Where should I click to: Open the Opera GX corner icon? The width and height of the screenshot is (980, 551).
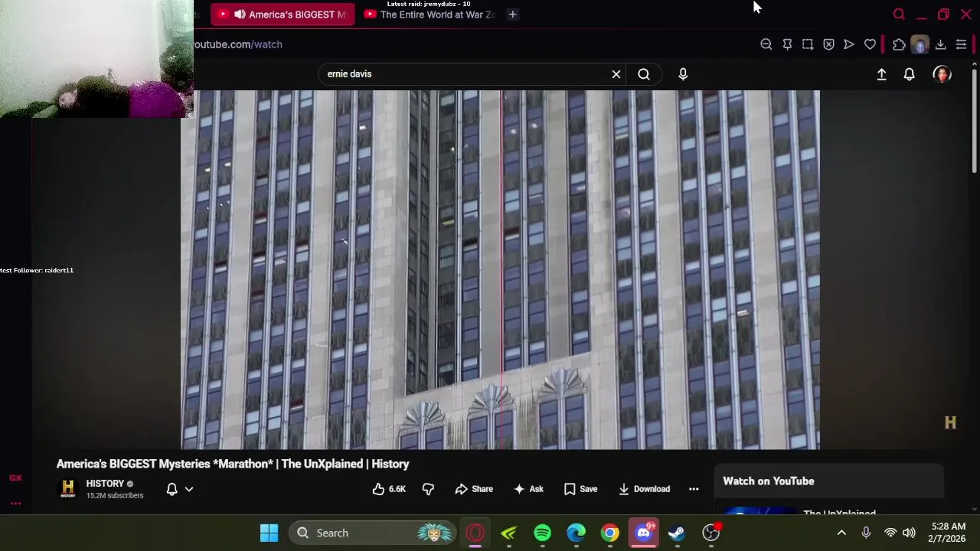15,478
